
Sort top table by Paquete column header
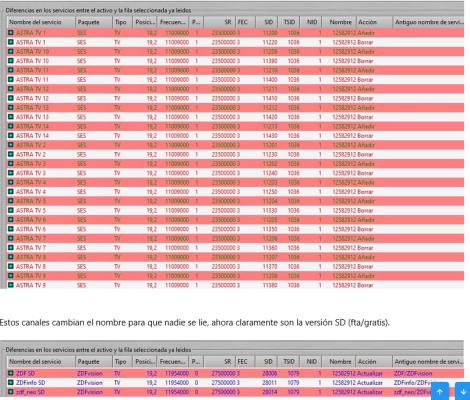pyautogui.click(x=94, y=22)
